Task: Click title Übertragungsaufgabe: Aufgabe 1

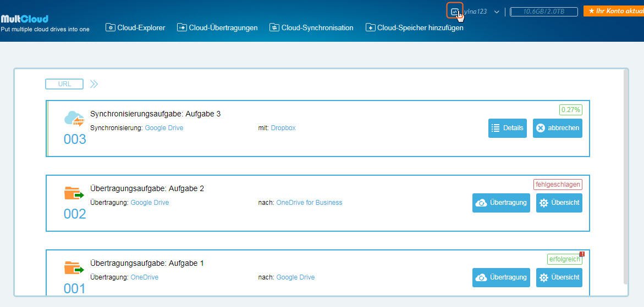Action: (x=147, y=263)
